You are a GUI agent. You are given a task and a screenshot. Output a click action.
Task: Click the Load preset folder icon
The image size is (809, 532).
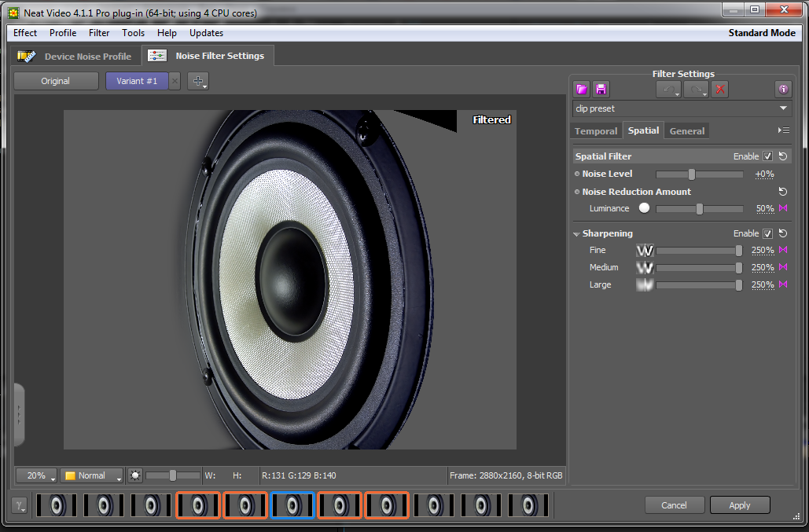click(582, 90)
